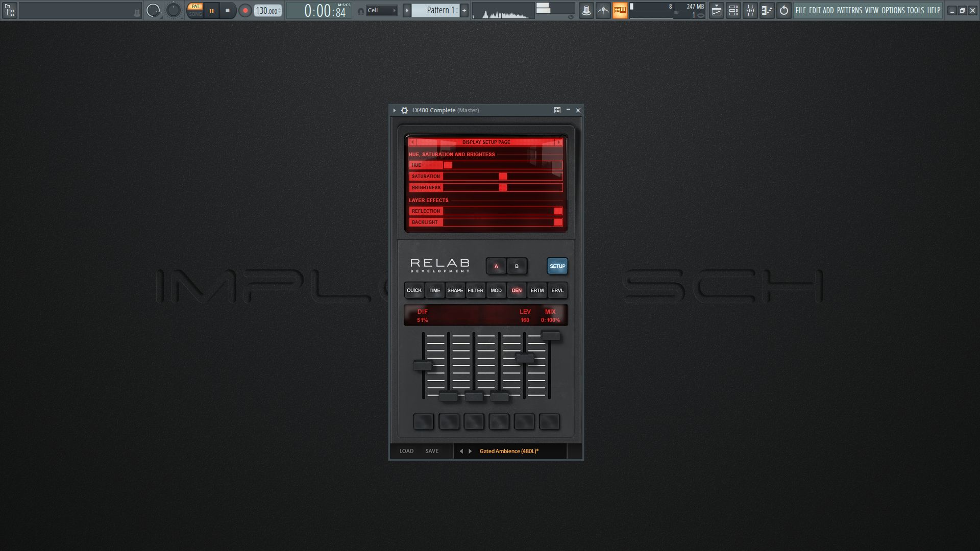
Task: Open the ADD menu
Action: tap(828, 10)
